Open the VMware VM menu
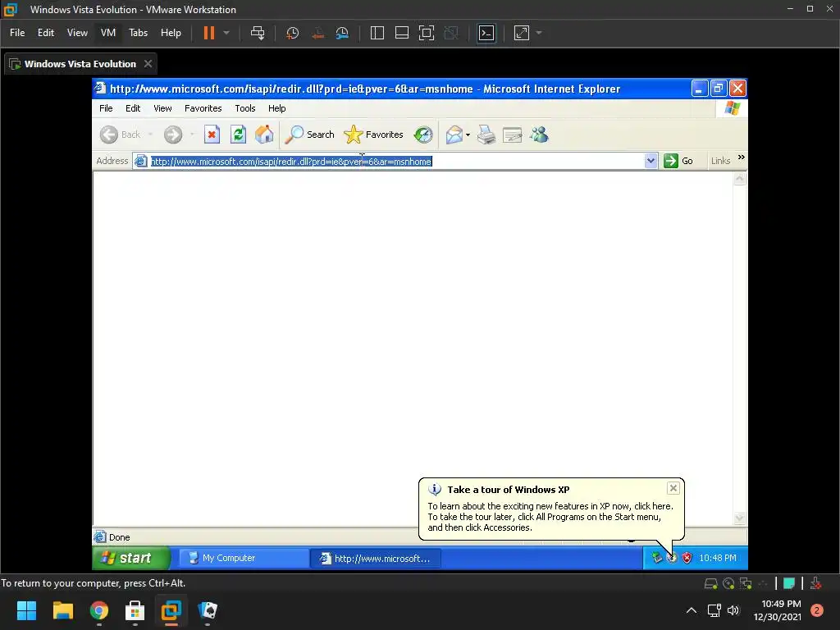 click(108, 33)
